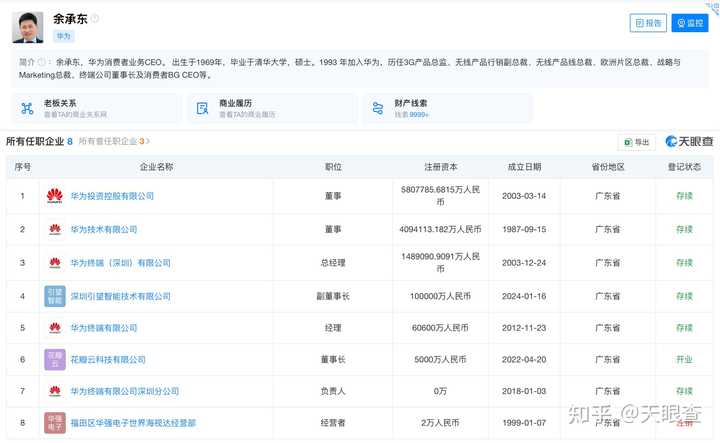The width and height of the screenshot is (720, 443).
Task: Click the 注册资本 column header
Action: pos(440,167)
